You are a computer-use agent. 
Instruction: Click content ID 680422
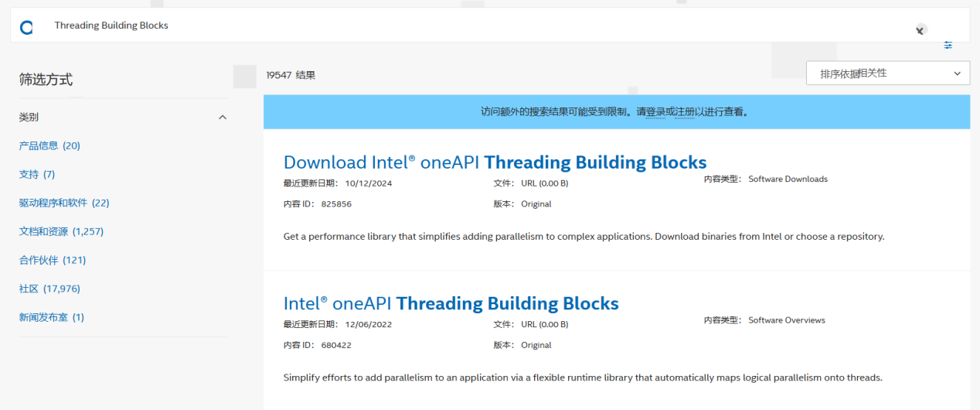pos(336,345)
